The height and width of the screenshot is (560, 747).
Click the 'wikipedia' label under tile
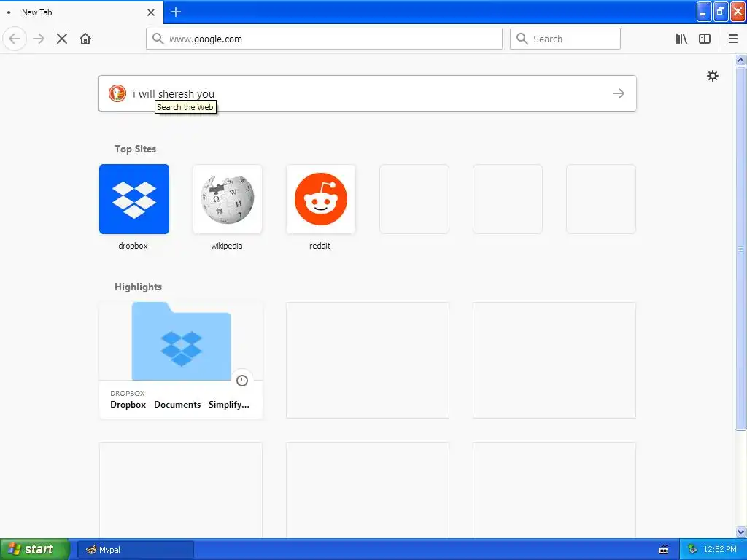tap(227, 246)
